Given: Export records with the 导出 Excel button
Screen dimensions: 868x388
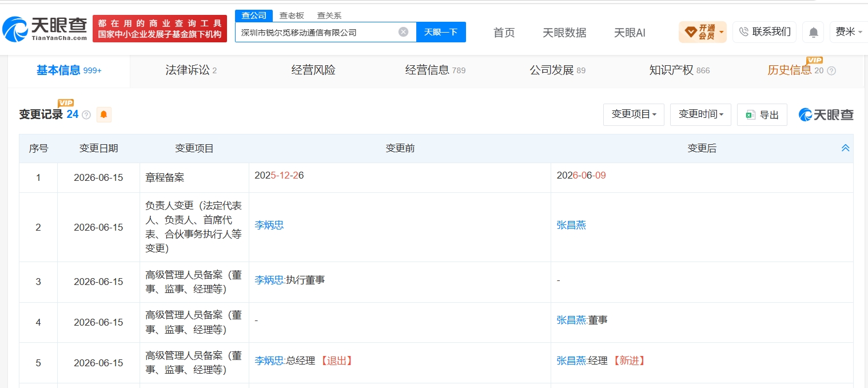Looking at the screenshot, I should (x=762, y=115).
